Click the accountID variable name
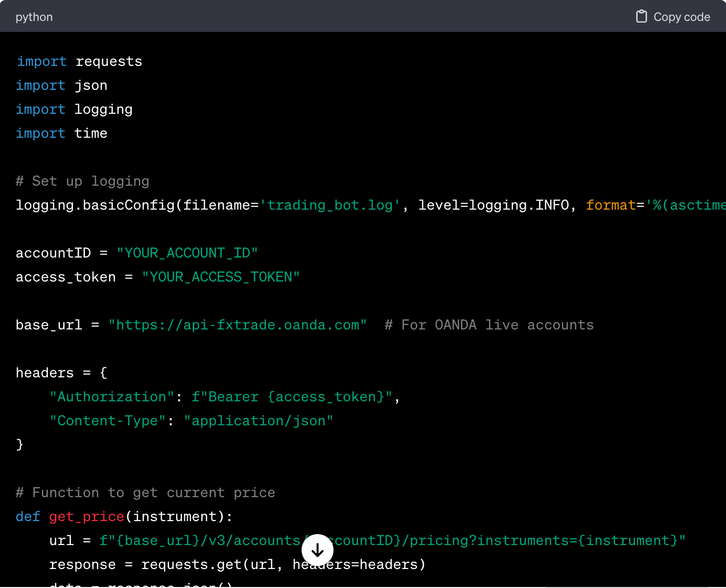Image resolution: width=726 pixels, height=588 pixels. click(53, 253)
